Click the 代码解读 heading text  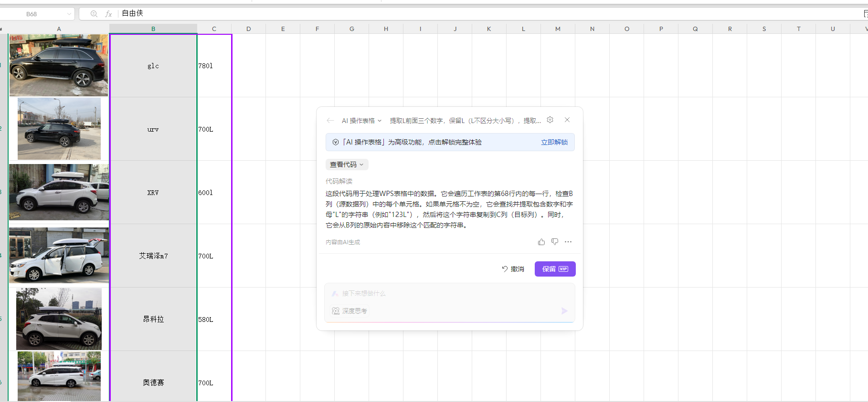click(x=339, y=181)
